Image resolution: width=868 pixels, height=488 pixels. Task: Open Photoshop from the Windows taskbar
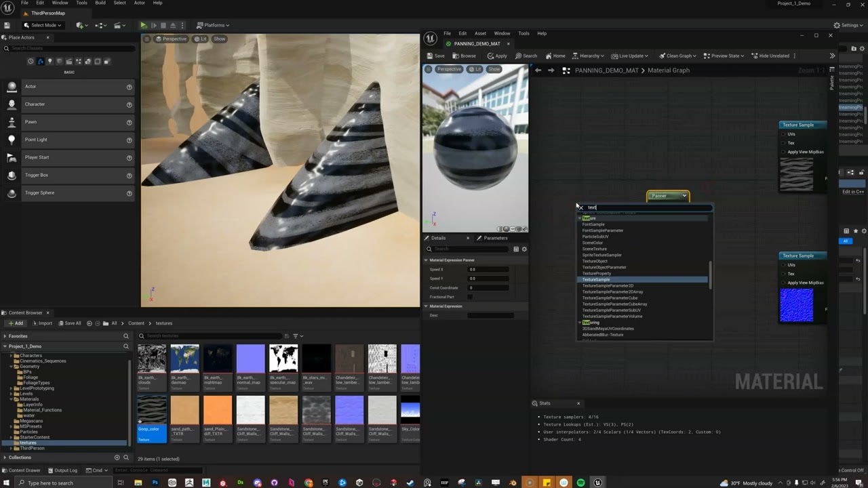click(155, 483)
